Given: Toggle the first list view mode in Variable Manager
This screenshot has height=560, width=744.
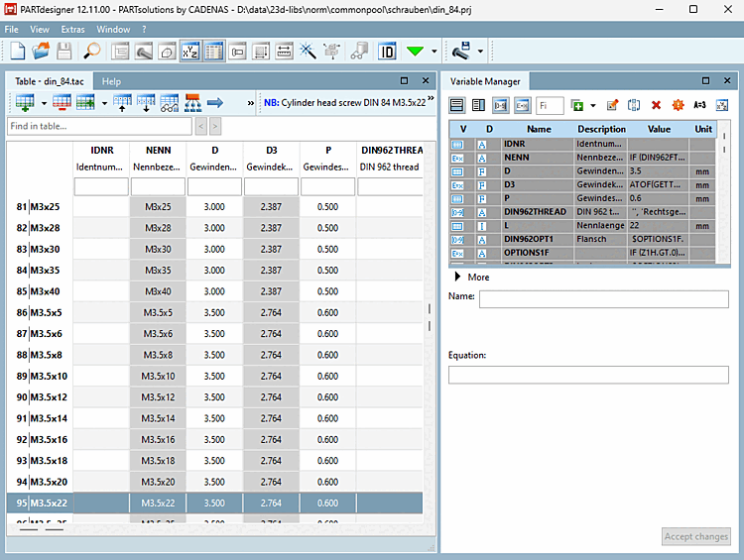Looking at the screenshot, I should click(x=457, y=105).
